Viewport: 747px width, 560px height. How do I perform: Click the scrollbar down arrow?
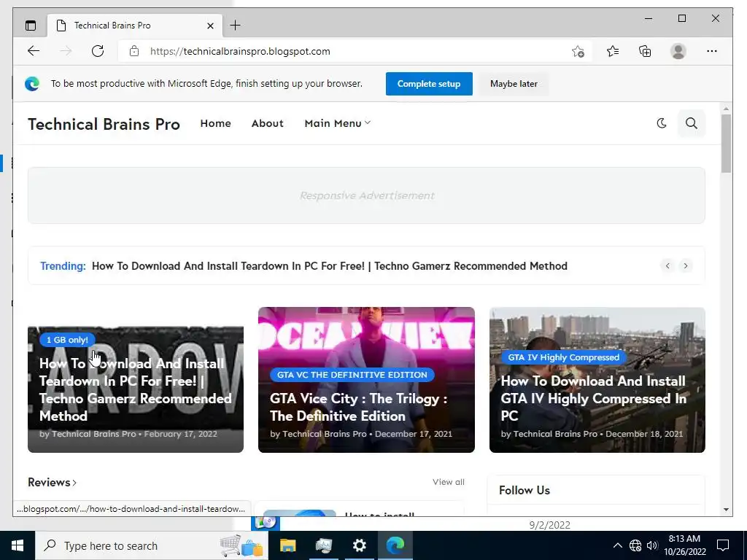click(x=726, y=510)
